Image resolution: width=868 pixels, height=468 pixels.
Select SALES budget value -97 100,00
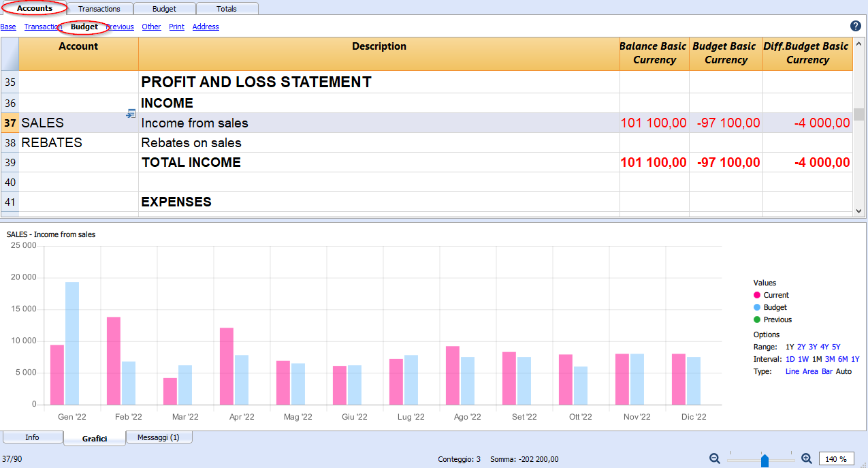point(726,123)
